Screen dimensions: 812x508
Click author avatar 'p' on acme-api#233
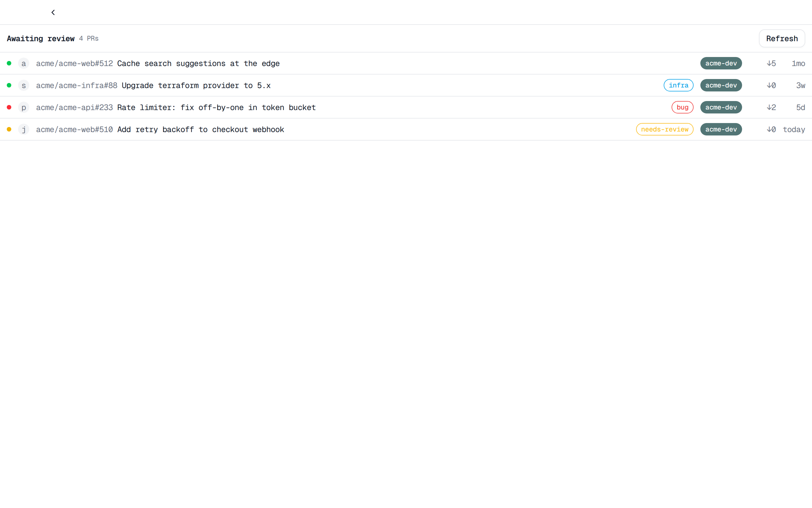[x=23, y=107]
